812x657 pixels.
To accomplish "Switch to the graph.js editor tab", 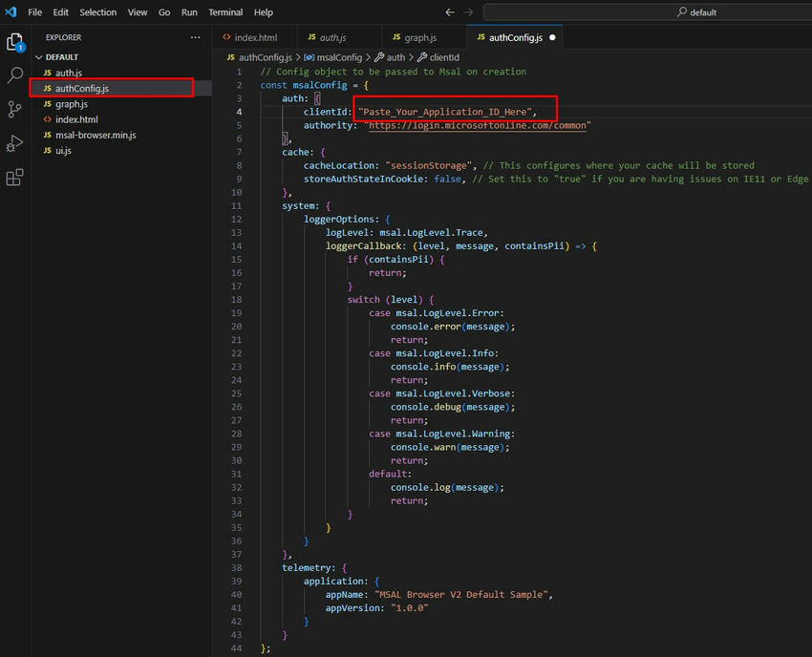I will point(422,37).
